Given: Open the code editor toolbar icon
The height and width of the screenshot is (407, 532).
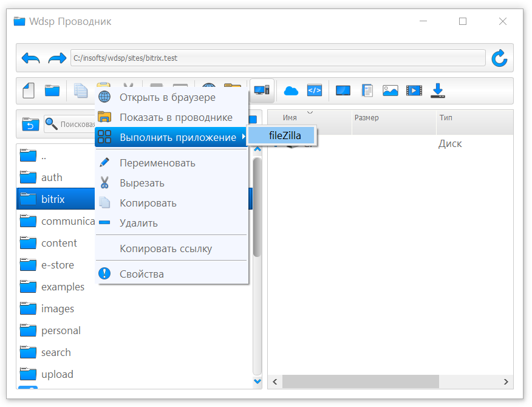Looking at the screenshot, I should tap(315, 91).
